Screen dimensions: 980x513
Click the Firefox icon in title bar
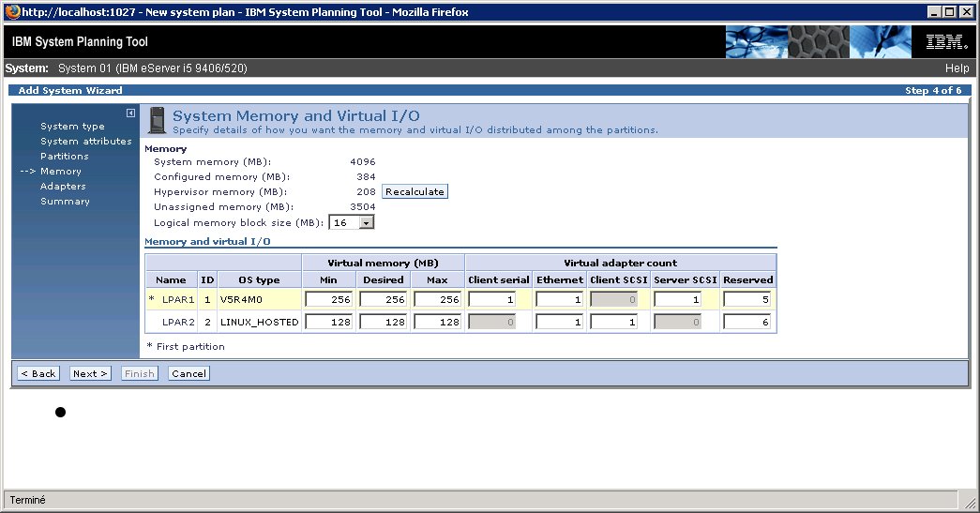click(x=12, y=12)
